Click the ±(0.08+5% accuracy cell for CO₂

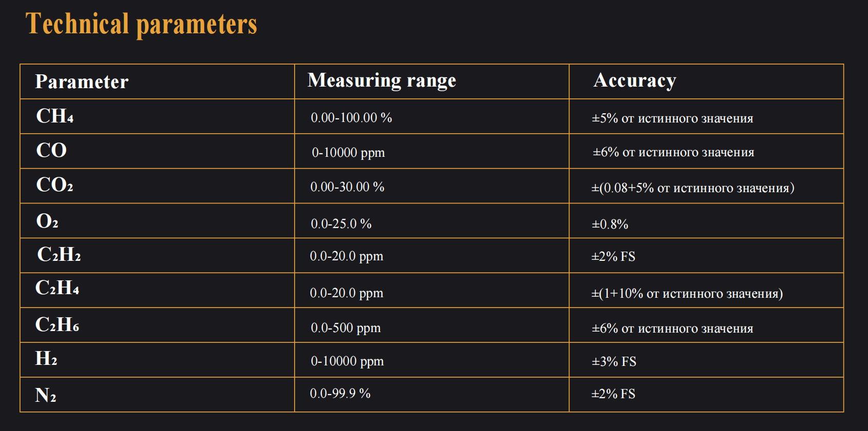pyautogui.click(x=693, y=188)
